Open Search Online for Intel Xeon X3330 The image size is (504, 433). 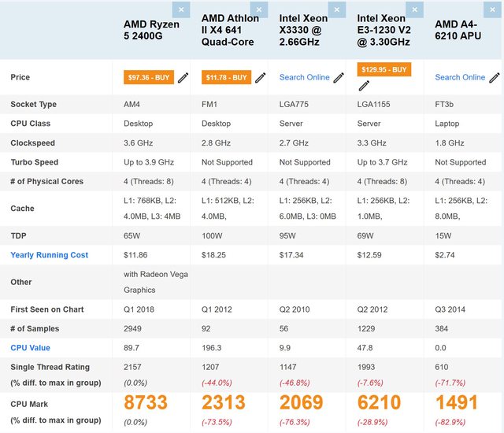pyautogui.click(x=304, y=77)
